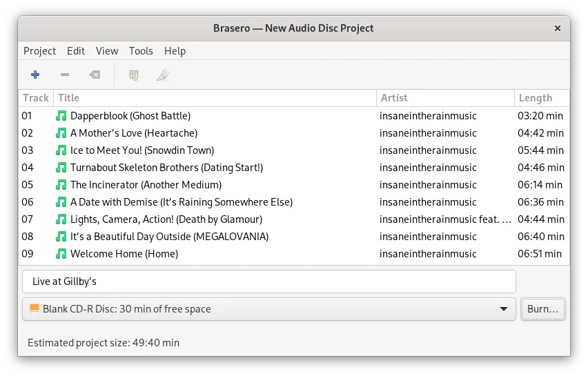The height and width of the screenshot is (376, 588).
Task: Sort by the Track column header
Action: pyautogui.click(x=36, y=98)
